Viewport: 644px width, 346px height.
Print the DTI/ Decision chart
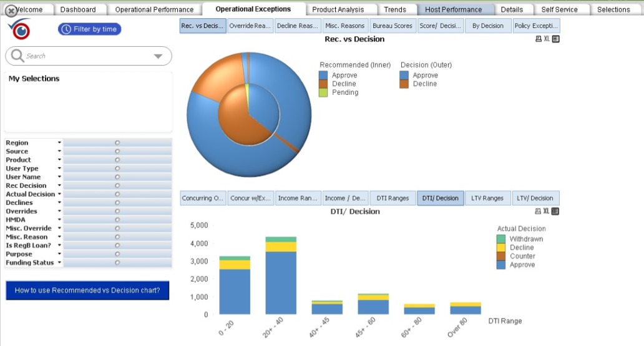point(539,211)
